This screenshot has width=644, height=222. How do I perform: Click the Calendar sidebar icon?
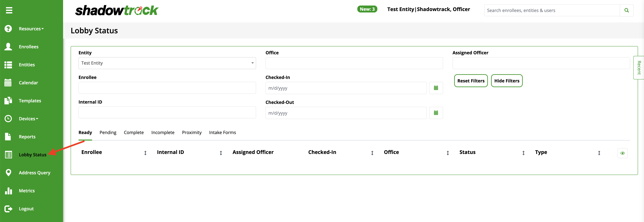pyautogui.click(x=8, y=83)
